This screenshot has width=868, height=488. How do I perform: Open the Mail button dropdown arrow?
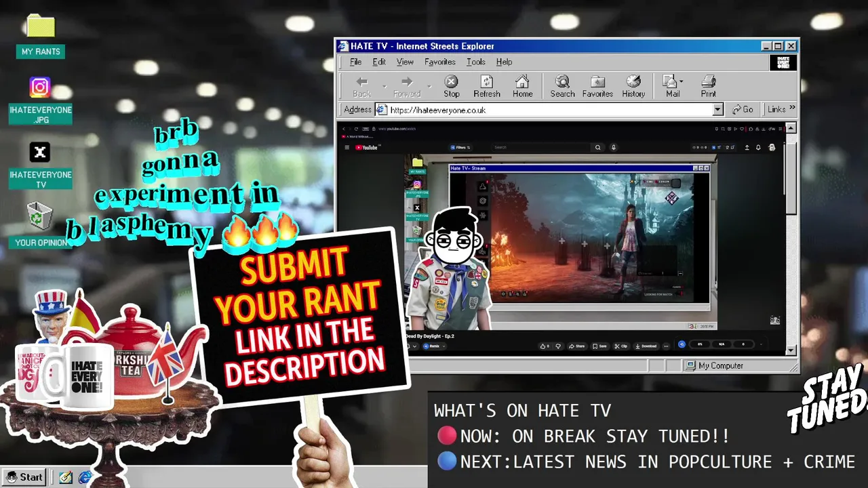tap(681, 81)
